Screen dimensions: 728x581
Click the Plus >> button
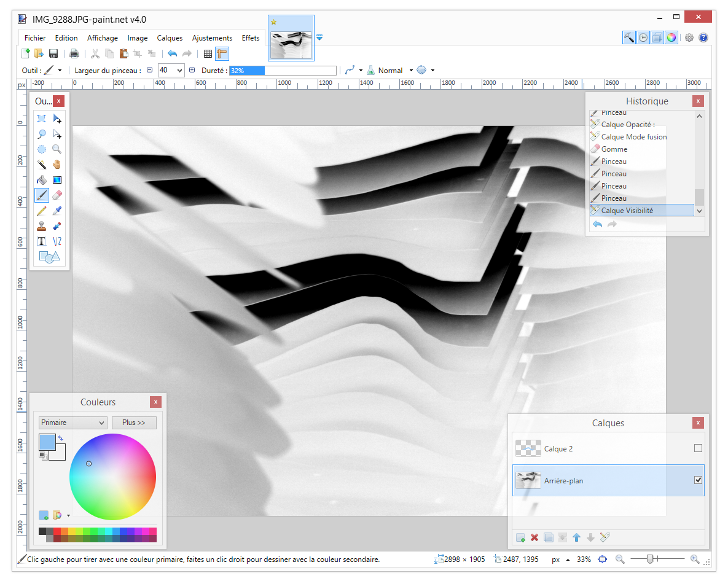click(134, 423)
